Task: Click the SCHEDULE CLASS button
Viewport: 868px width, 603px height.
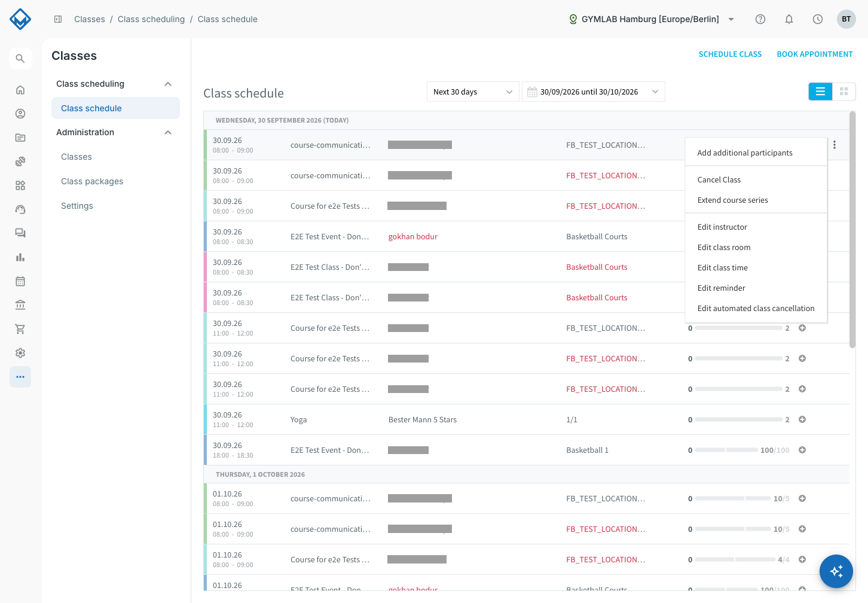Action: click(730, 54)
